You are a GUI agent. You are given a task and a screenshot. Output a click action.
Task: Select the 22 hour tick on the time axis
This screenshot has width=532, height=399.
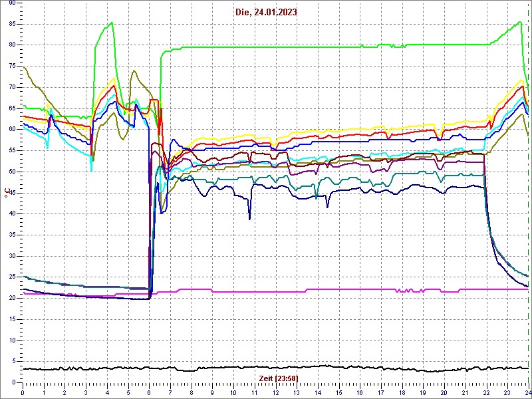pyautogui.click(x=486, y=392)
